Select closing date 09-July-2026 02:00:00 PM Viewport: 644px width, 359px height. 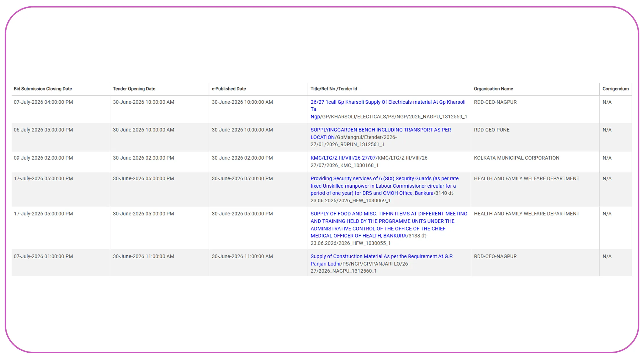43,158
